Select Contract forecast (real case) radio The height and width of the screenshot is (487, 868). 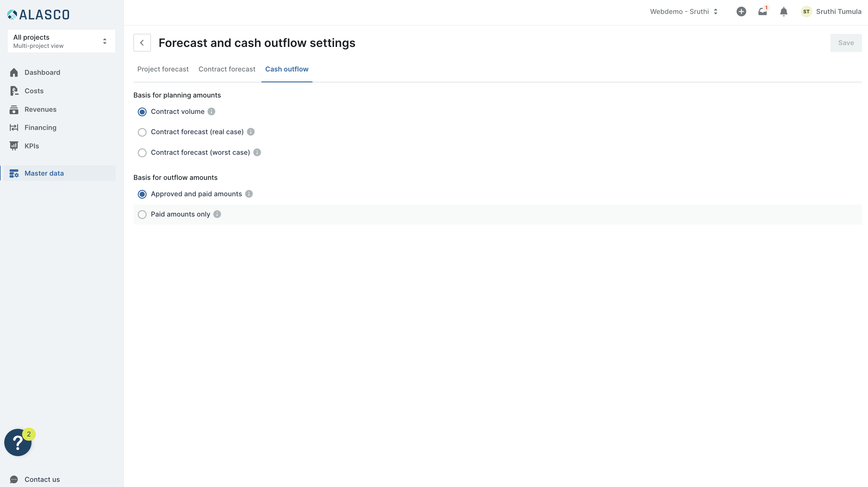click(142, 132)
